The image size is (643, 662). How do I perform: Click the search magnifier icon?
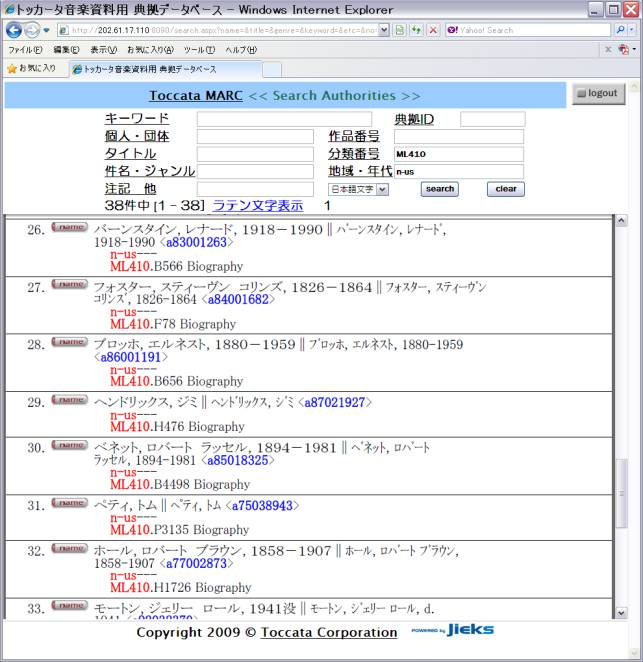click(620, 30)
